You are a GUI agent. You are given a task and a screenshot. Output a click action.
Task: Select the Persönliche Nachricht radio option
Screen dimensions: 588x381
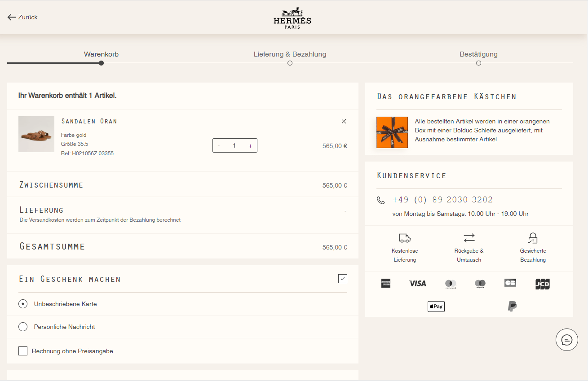23,327
